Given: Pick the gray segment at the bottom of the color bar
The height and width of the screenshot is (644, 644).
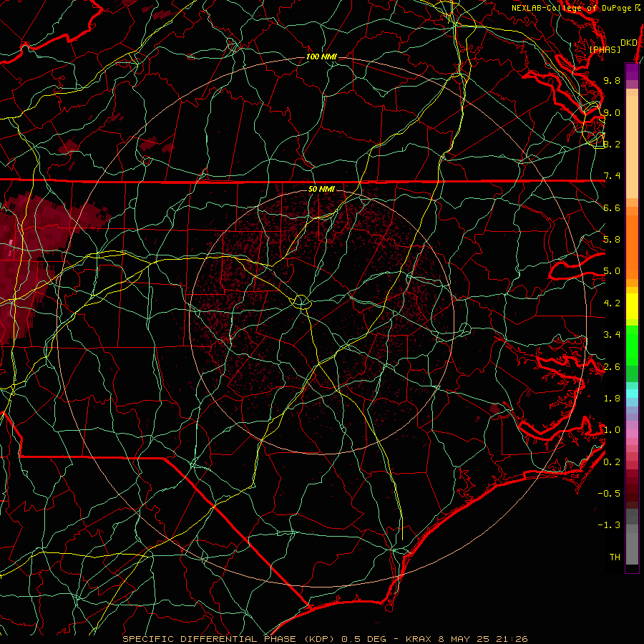Looking at the screenshot, I should point(632,545).
